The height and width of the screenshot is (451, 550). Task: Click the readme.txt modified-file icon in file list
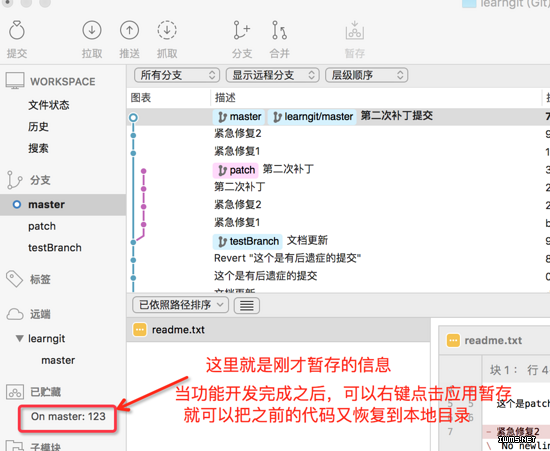[x=140, y=330]
